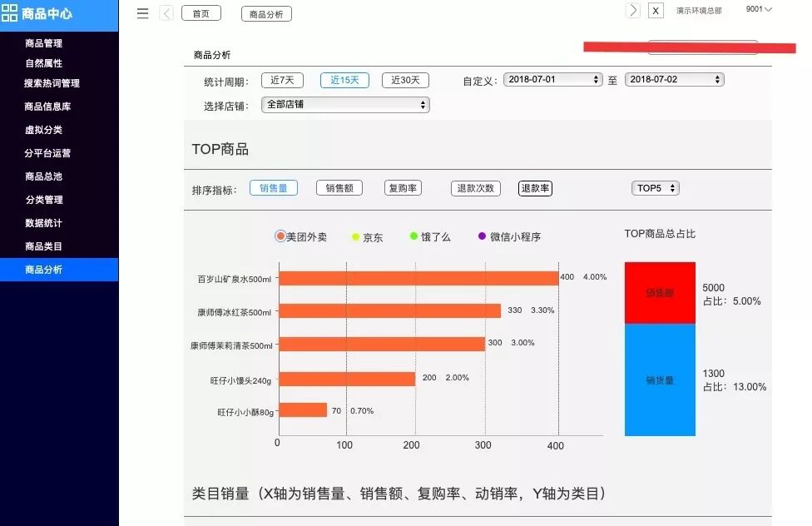This screenshot has width=812, height=526.
Task: Go back with the left chevron icon
Action: (166, 13)
